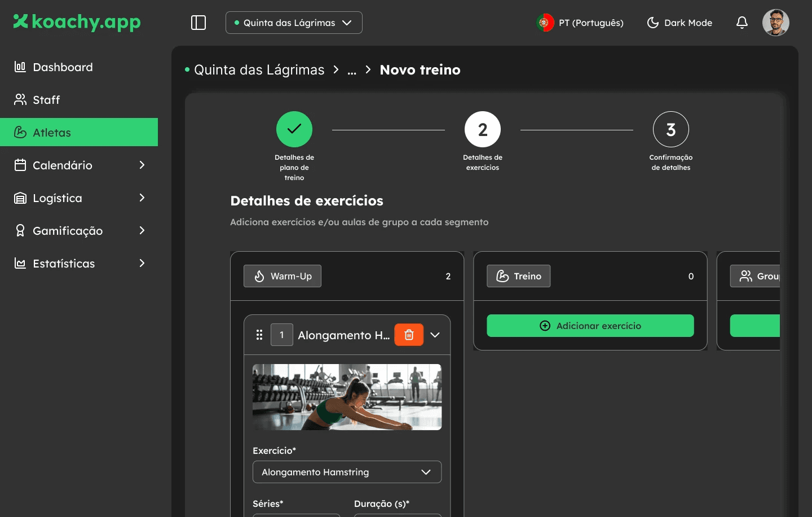This screenshot has width=812, height=517.
Task: Click the plus icon in Adicionar exercício
Action: pyautogui.click(x=545, y=326)
